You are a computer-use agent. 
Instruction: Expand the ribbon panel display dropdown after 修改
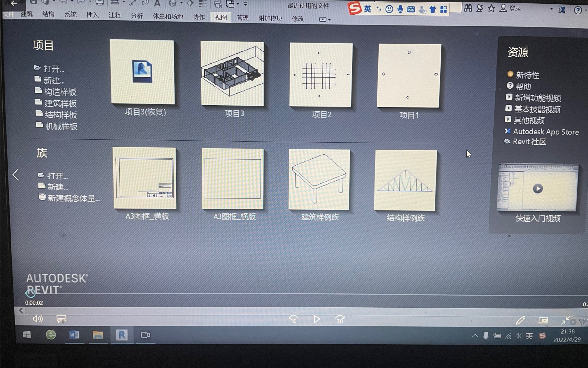coord(325,20)
